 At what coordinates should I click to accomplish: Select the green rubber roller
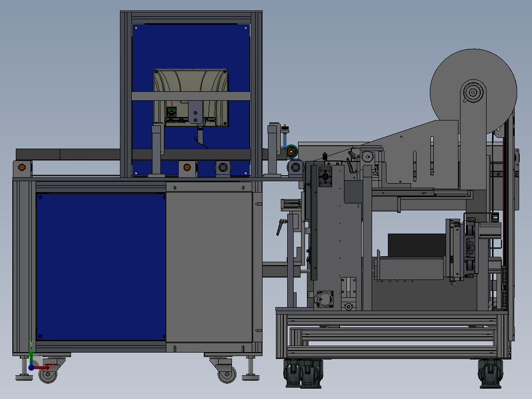point(292,150)
